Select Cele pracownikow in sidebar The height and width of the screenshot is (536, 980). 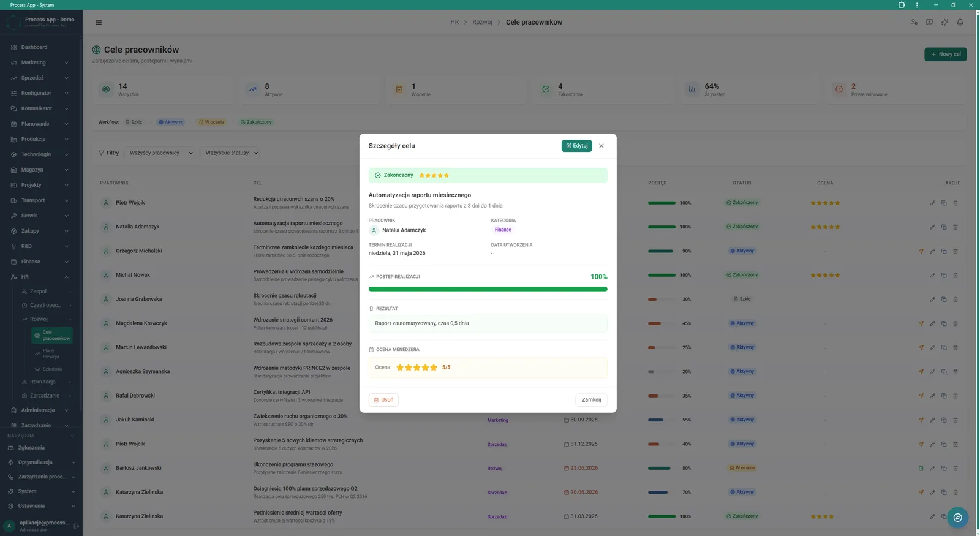[x=52, y=335]
